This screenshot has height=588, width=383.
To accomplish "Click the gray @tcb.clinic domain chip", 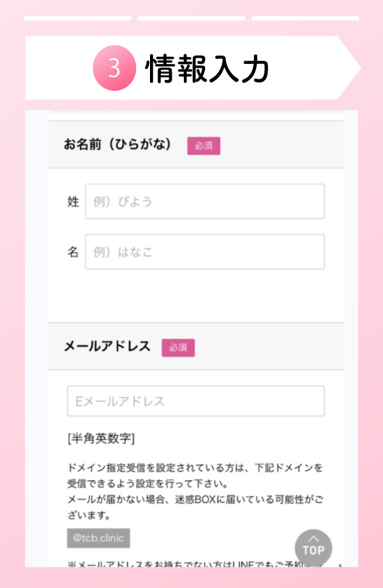I will pos(98,538).
